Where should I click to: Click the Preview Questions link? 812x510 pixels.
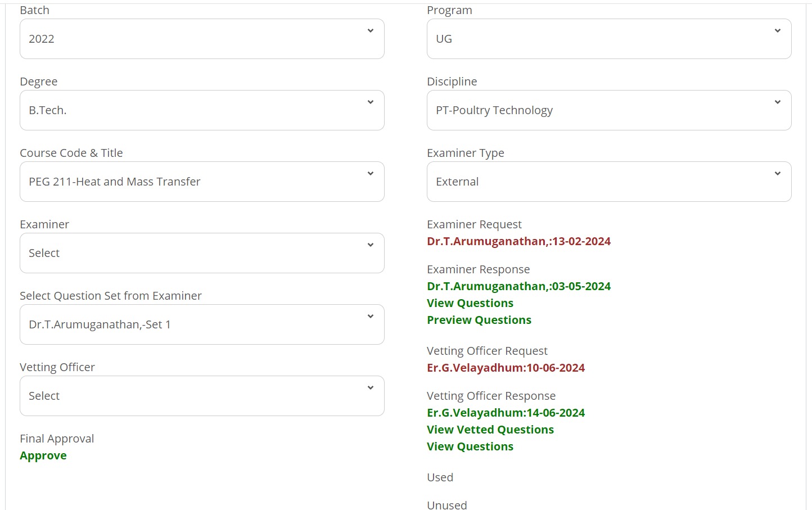pos(479,320)
